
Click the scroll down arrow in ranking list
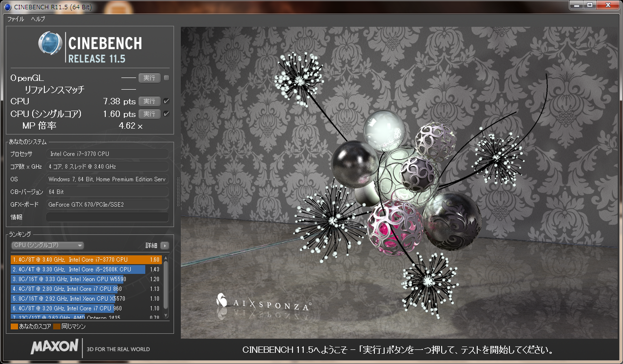tap(166, 316)
